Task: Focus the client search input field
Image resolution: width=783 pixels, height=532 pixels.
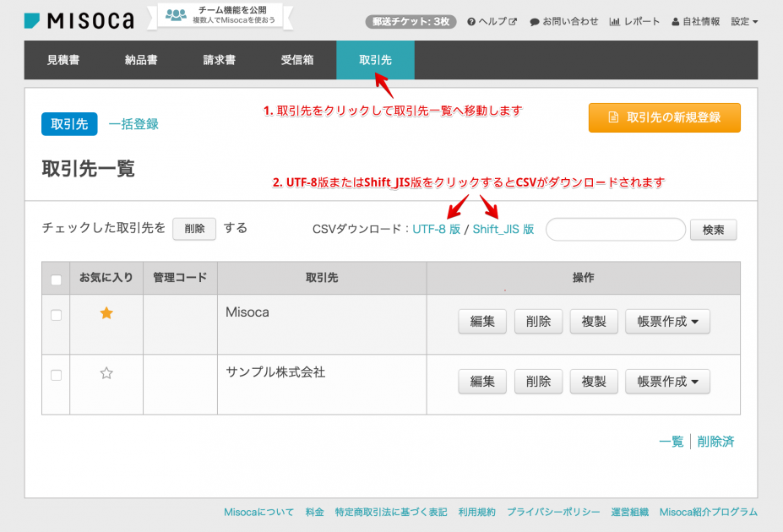Action: click(616, 230)
